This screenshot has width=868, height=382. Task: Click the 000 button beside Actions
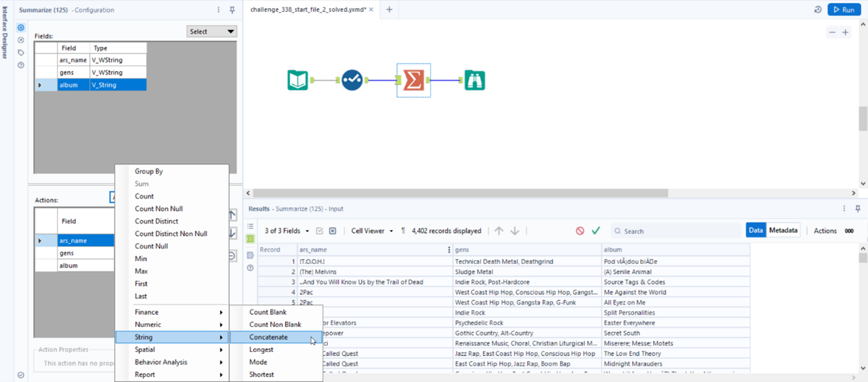[849, 231]
